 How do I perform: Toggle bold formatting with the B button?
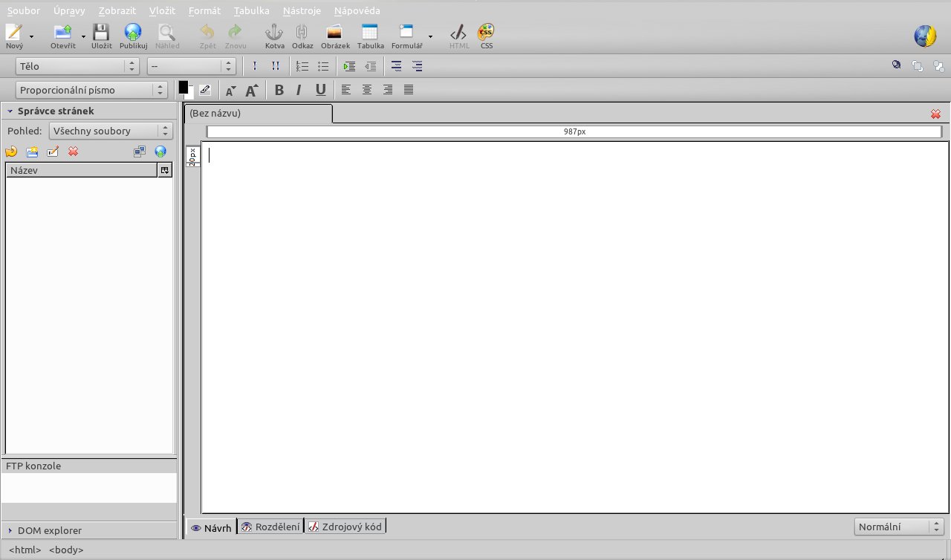(x=279, y=90)
